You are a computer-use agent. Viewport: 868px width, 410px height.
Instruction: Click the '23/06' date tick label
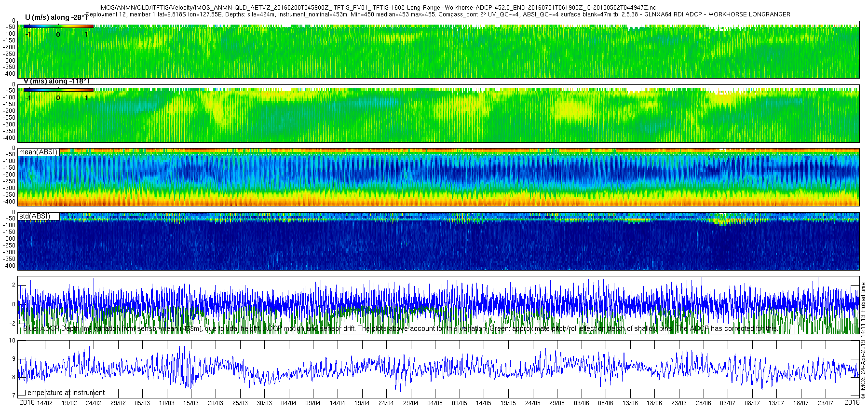679,403
